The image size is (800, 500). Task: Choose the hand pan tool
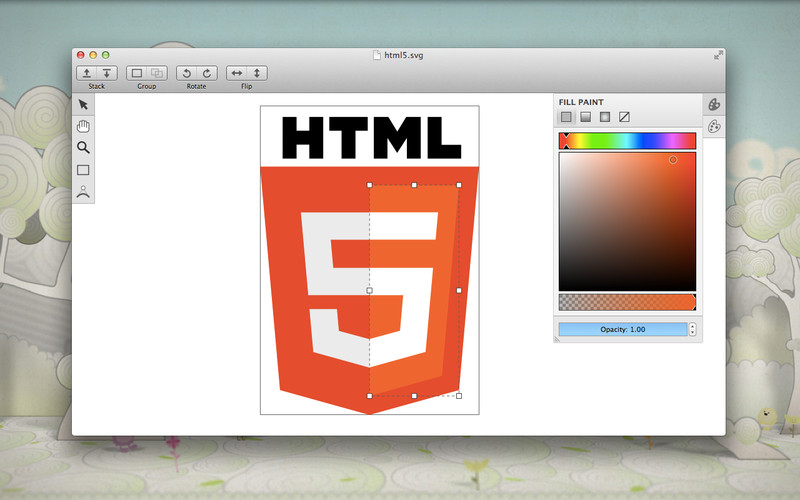tap(83, 126)
